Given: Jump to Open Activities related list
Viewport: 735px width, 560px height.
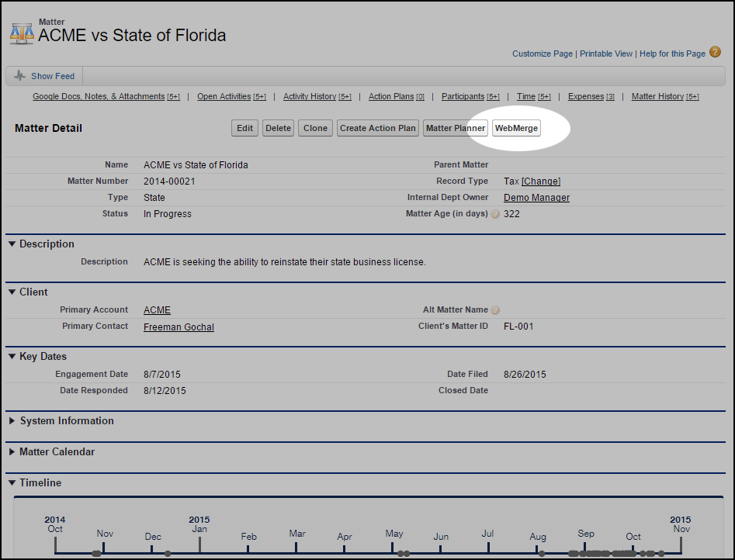Looking at the screenshot, I should (224, 97).
